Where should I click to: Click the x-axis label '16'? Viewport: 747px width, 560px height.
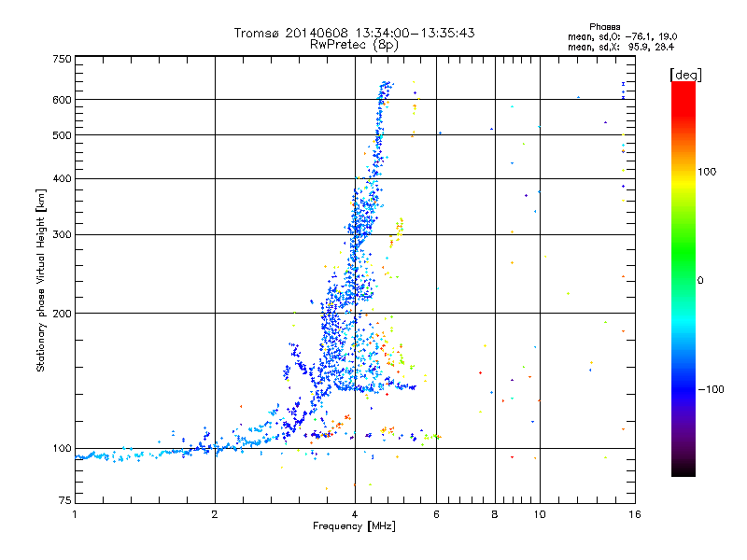[x=635, y=514]
